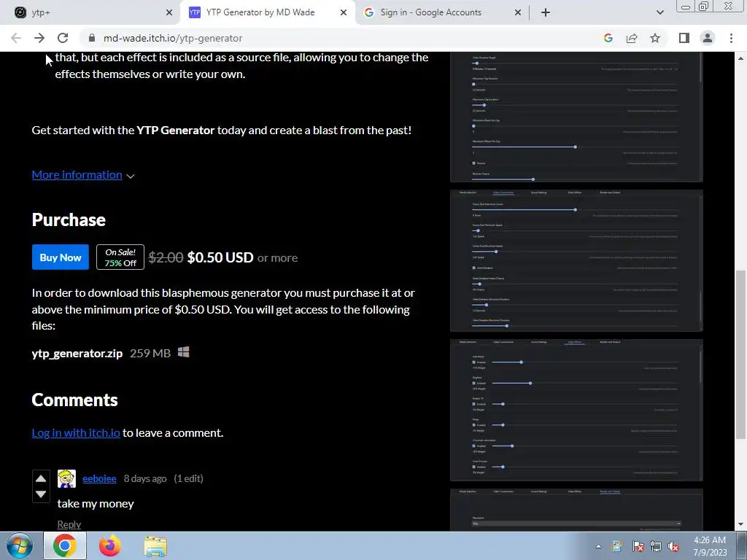Open the Windows Start button
Image resolution: width=747 pixels, height=560 pixels.
click(19, 545)
